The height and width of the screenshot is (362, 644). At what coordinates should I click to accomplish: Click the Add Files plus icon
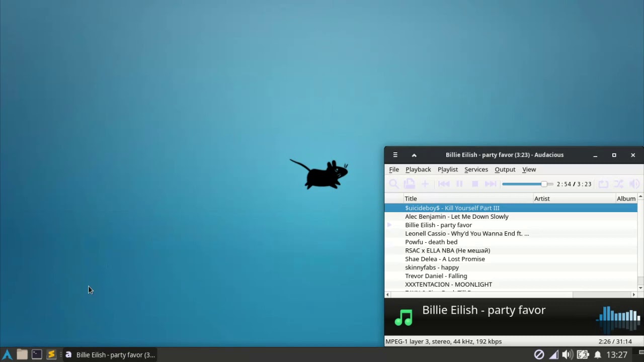tap(425, 184)
